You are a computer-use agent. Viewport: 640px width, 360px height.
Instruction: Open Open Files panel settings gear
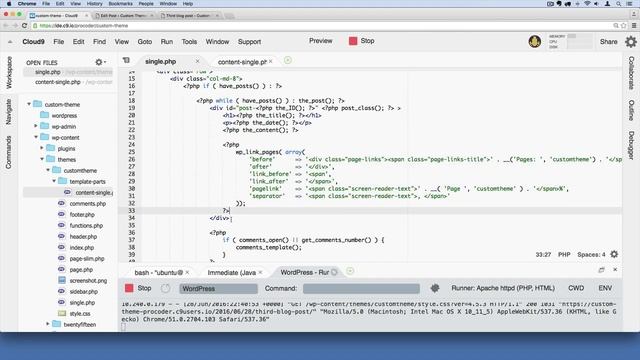[100, 62]
